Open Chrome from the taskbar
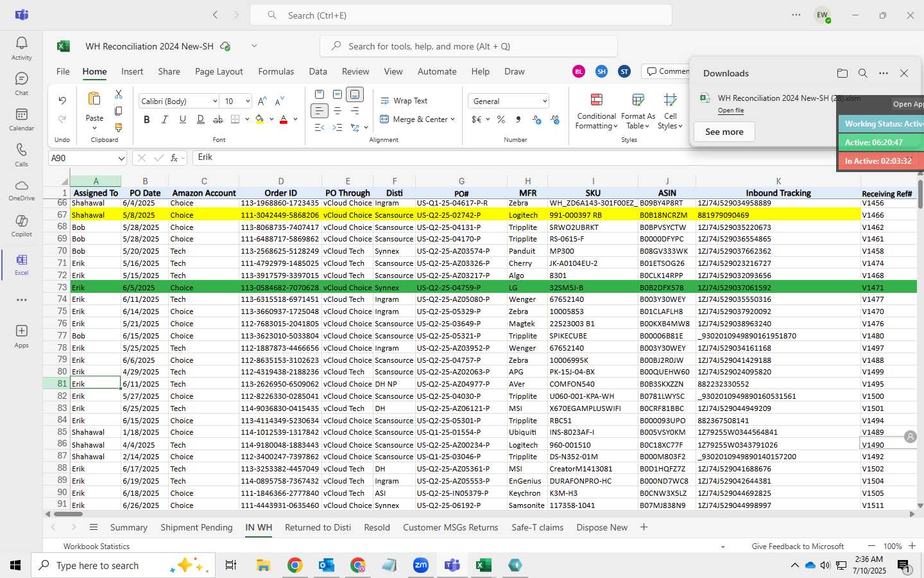The width and height of the screenshot is (924, 578). 295,565
